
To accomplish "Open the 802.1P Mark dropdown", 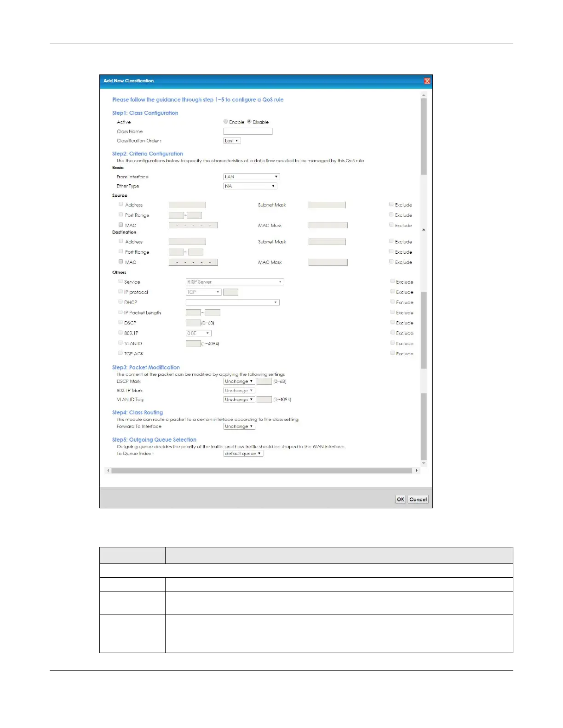I will click(239, 390).
